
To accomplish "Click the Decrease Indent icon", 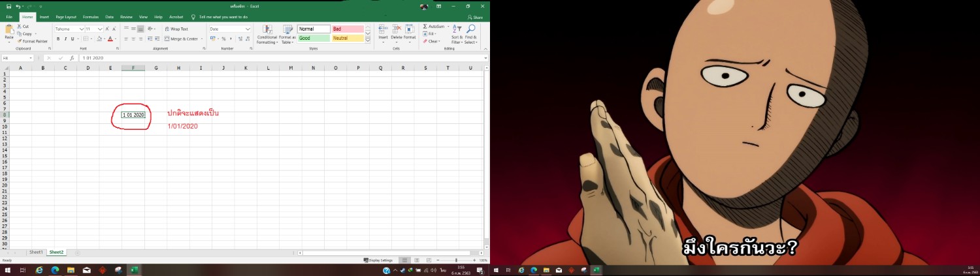I will 150,39.
